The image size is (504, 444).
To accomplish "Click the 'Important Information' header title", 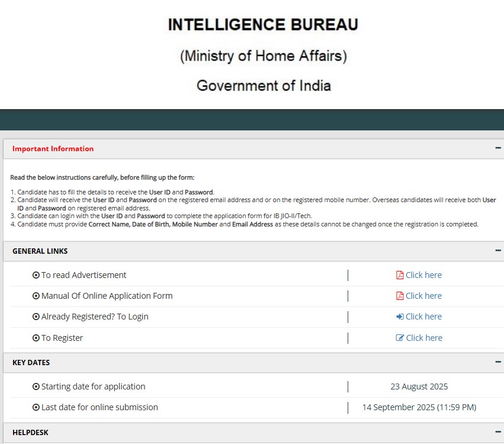I will (x=53, y=149).
